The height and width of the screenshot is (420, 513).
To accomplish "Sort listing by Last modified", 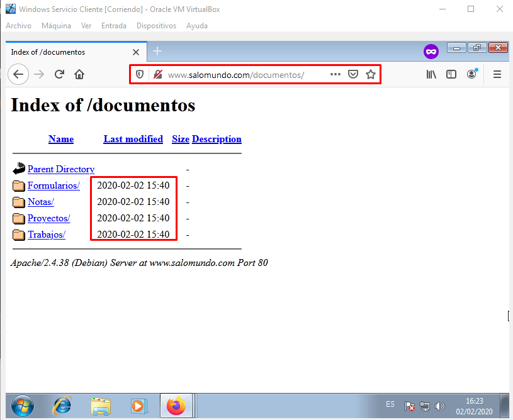I will click(x=133, y=139).
